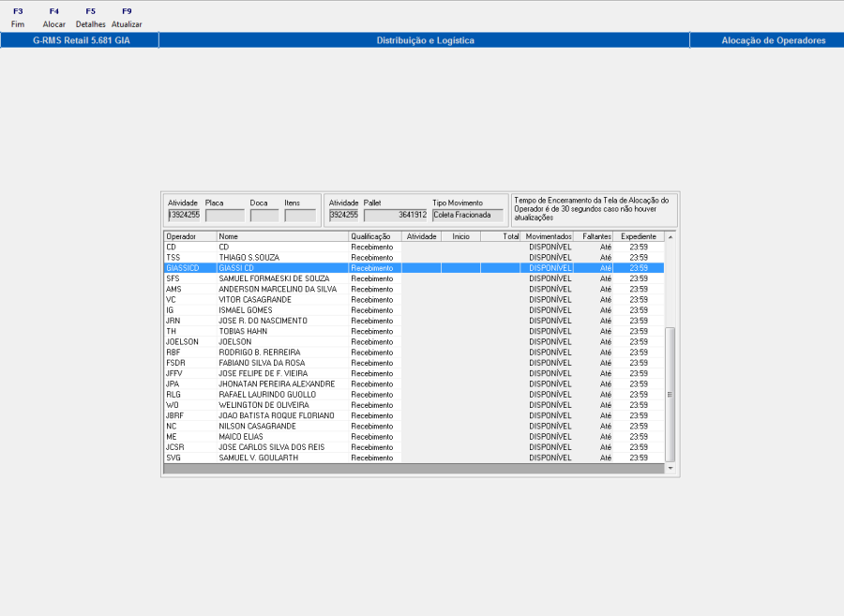
Task: Click the Placa input field
Action: click(224, 216)
